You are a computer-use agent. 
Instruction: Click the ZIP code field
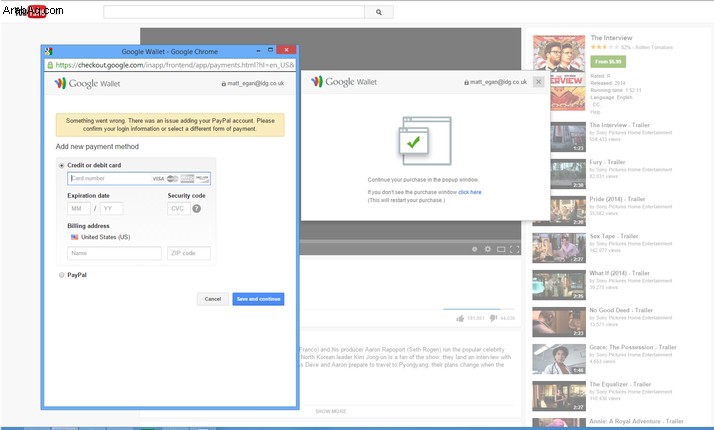click(x=189, y=253)
